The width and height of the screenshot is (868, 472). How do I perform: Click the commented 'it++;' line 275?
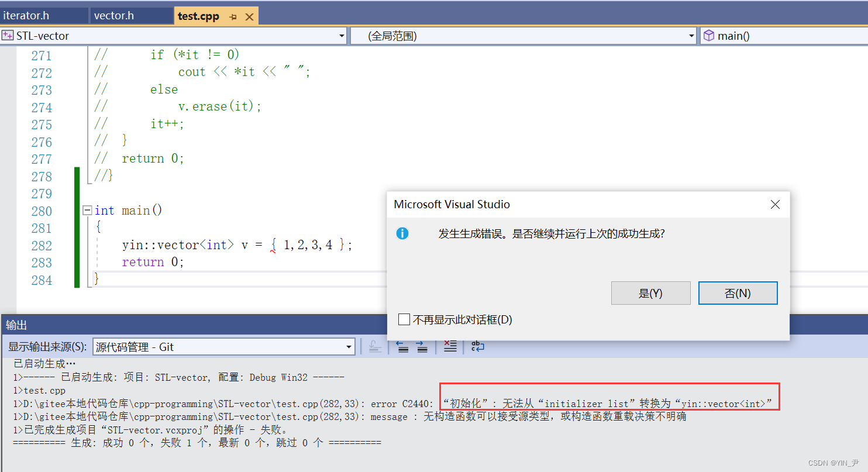(x=167, y=124)
